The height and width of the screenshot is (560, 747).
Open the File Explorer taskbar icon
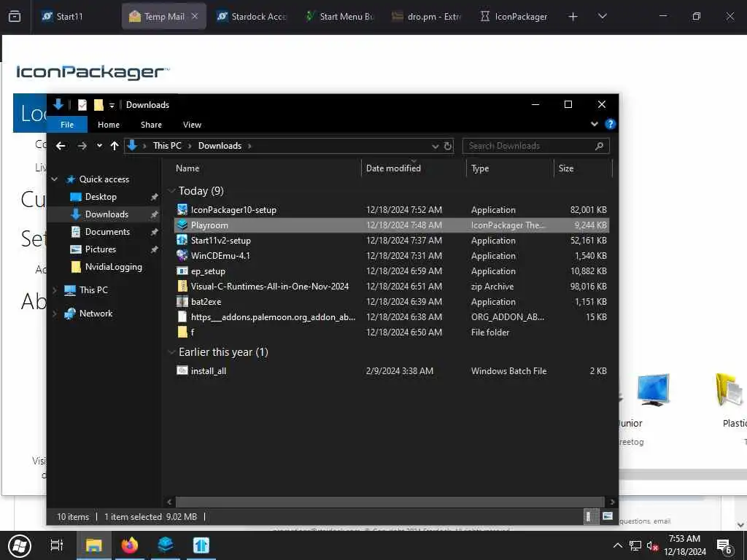[94, 545]
